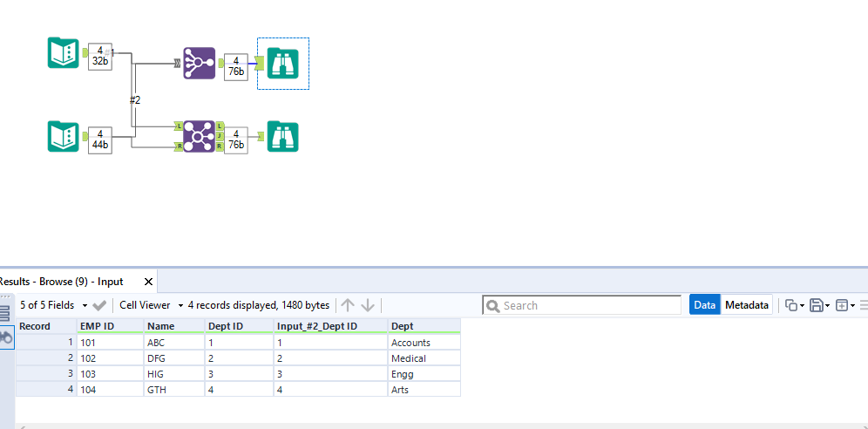Switch results to Data view
The image size is (868, 429).
[x=705, y=305]
